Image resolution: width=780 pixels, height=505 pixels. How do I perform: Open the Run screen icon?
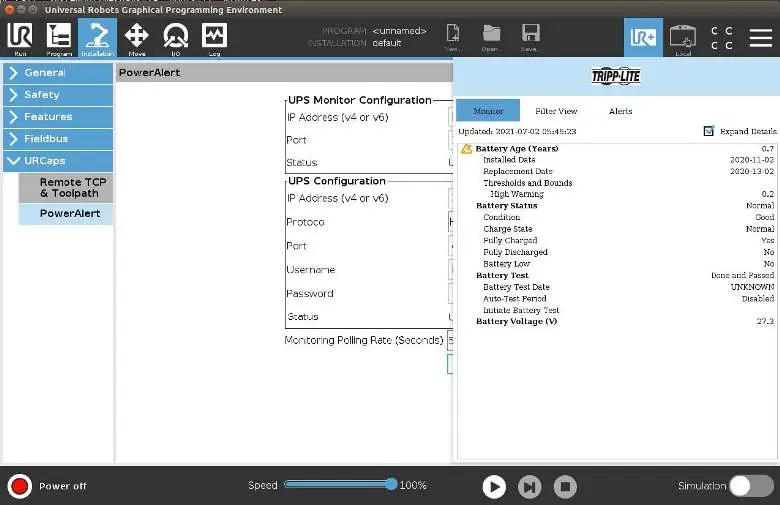coord(20,38)
